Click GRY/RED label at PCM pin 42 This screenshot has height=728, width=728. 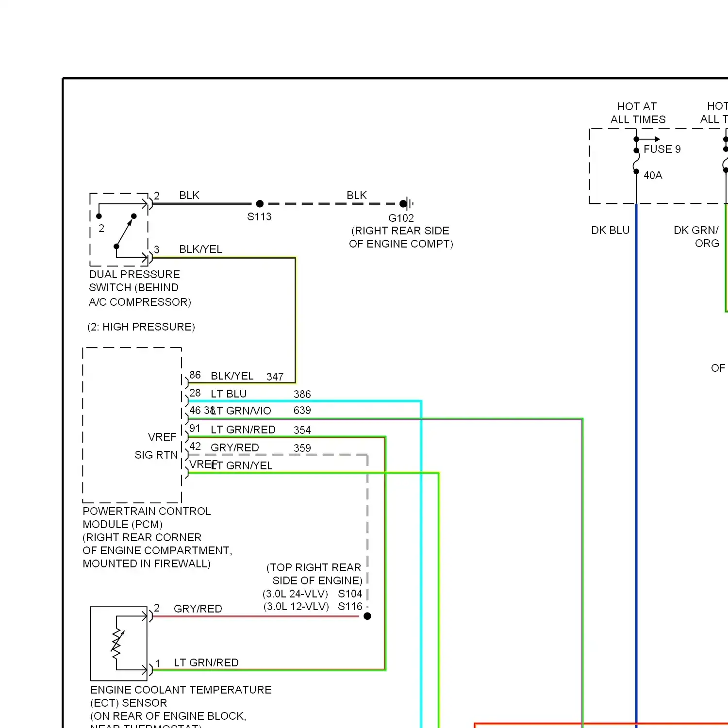[x=235, y=447]
